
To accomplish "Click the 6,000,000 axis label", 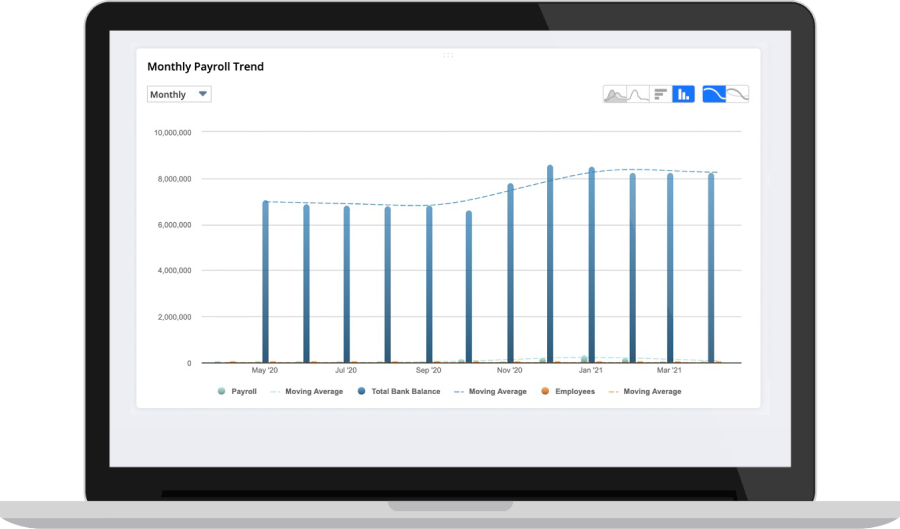I will coord(174,225).
